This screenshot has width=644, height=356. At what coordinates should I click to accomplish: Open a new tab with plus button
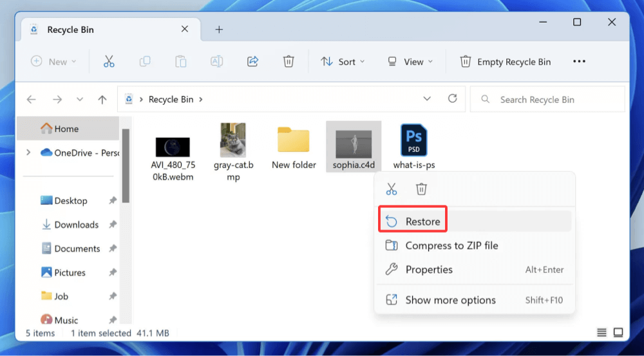click(220, 30)
